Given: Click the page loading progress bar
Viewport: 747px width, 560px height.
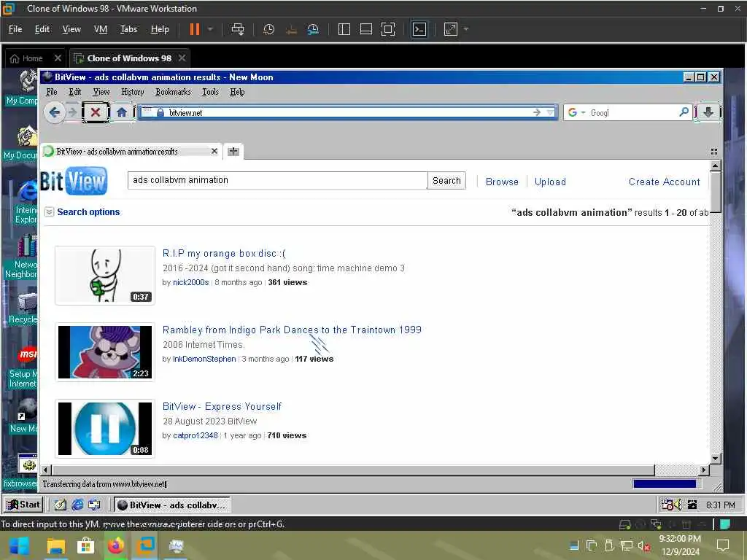Looking at the screenshot, I should pyautogui.click(x=667, y=484).
